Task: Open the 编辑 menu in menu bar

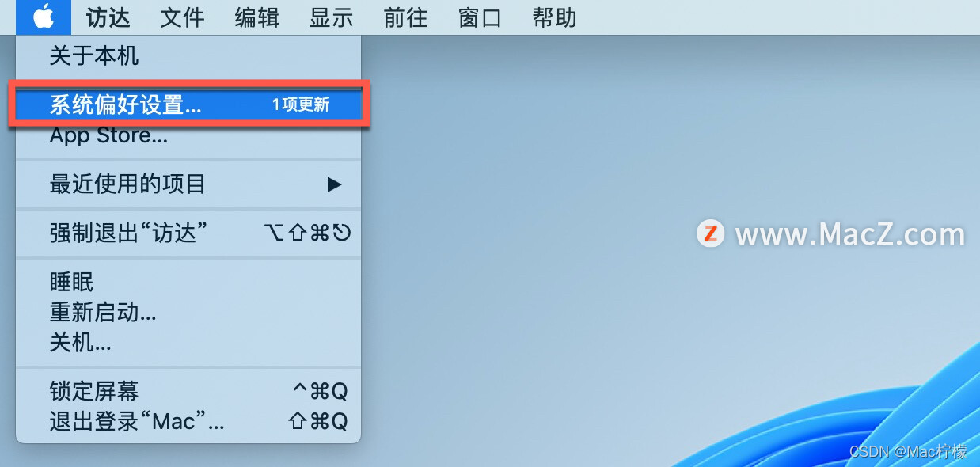Action: tap(257, 17)
